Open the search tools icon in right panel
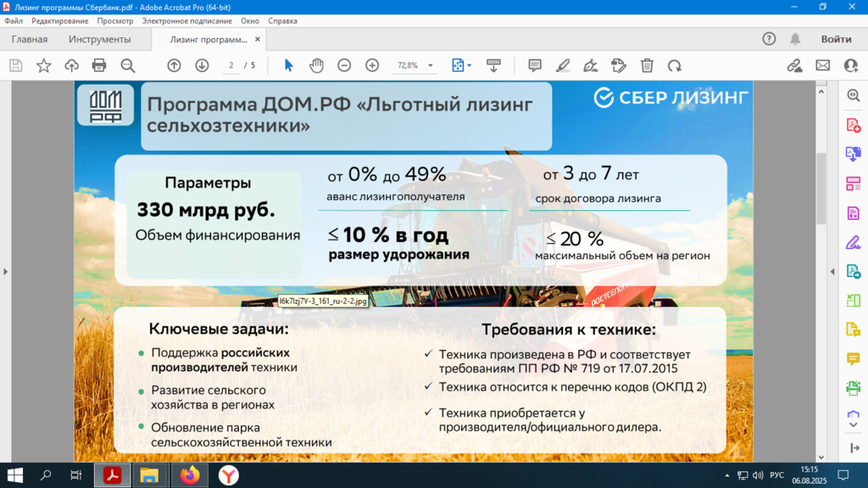868x488 pixels. [853, 95]
